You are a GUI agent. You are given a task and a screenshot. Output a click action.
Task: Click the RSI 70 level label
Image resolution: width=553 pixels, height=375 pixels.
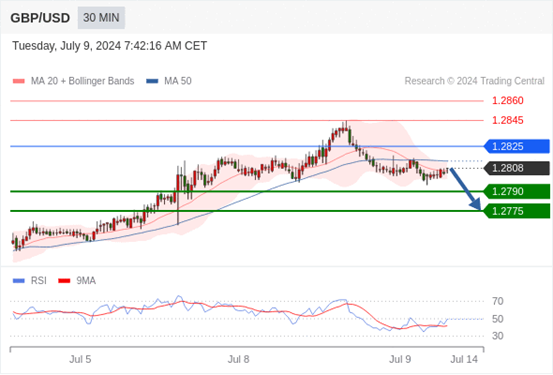(x=498, y=302)
